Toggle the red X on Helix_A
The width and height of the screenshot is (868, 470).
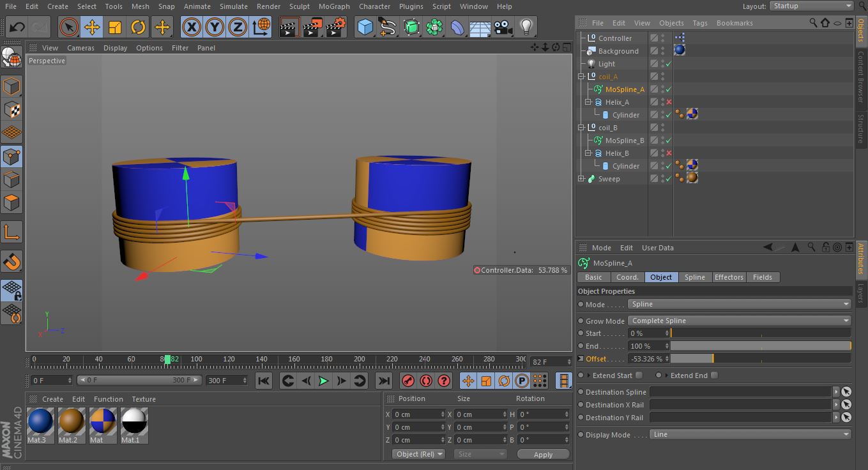click(669, 102)
